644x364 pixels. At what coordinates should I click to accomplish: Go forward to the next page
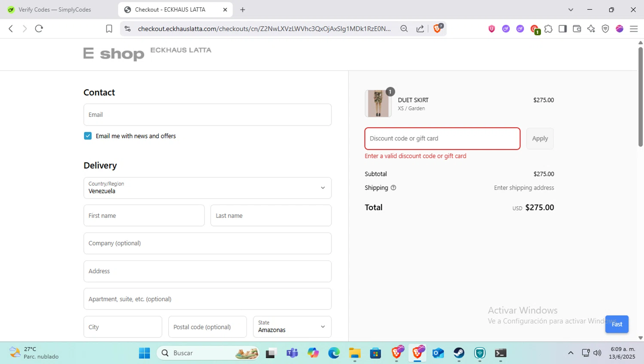point(24,29)
